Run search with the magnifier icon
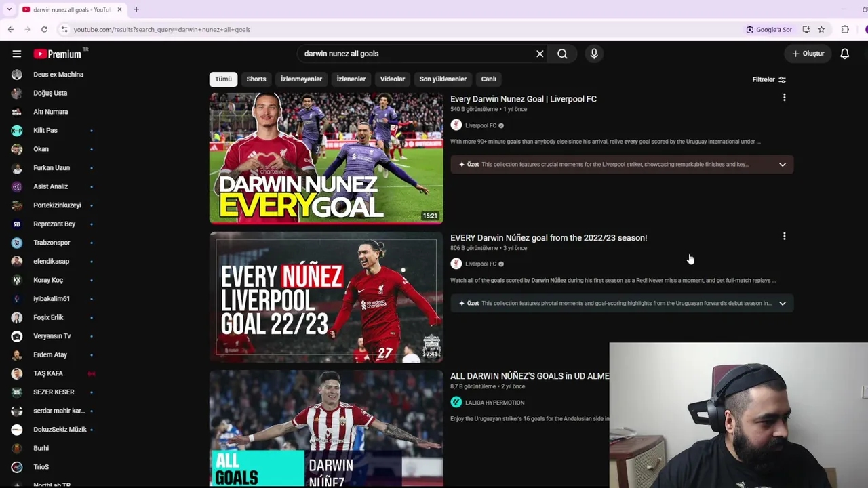Screen dimensions: 868x488 coord(562,54)
